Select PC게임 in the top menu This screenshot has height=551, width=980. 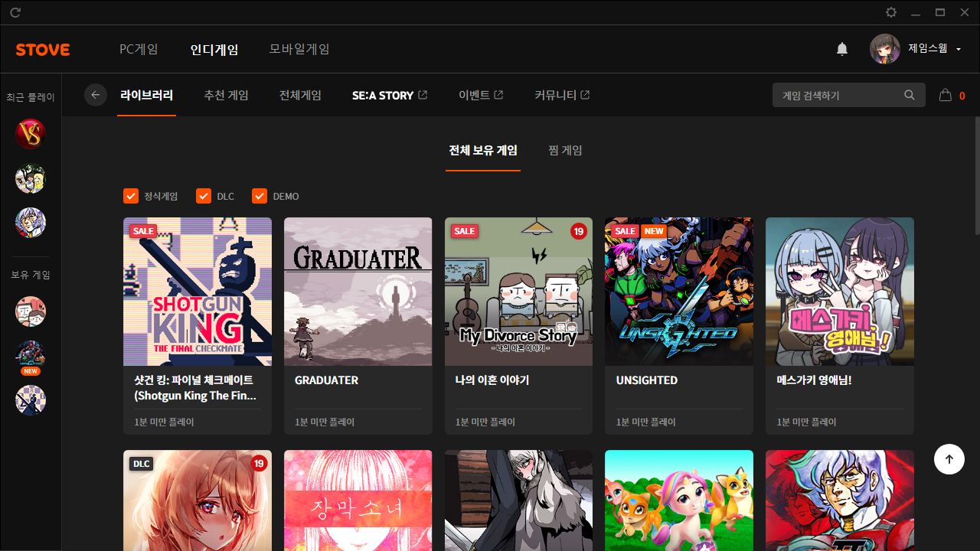[x=139, y=49]
